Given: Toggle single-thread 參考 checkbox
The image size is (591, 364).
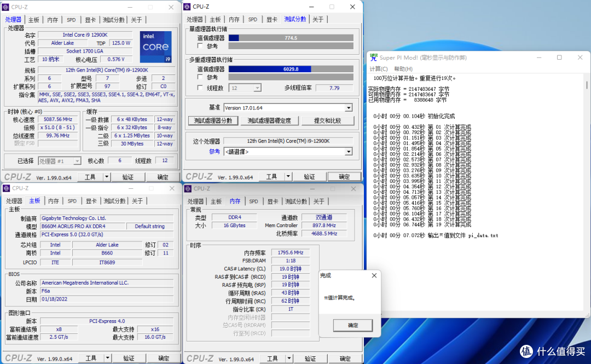Looking at the screenshot, I should click(x=200, y=46).
